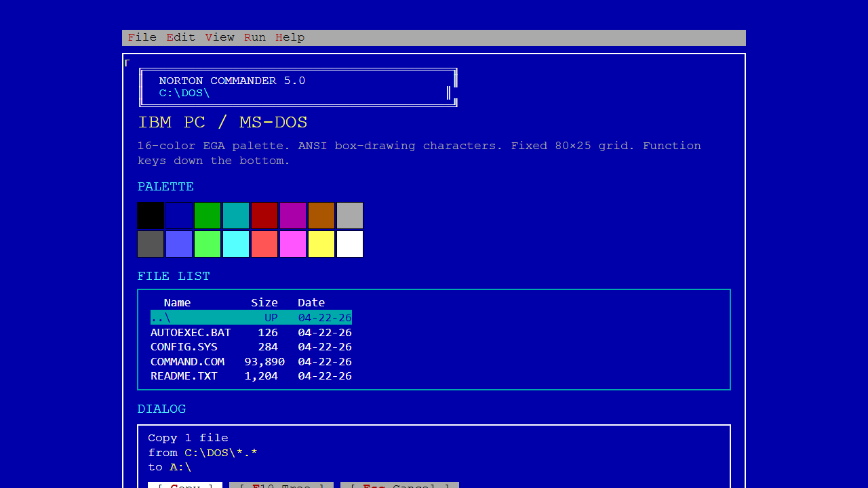Pick the bright blue palette swatch
The height and width of the screenshot is (488, 868).
coord(179,244)
